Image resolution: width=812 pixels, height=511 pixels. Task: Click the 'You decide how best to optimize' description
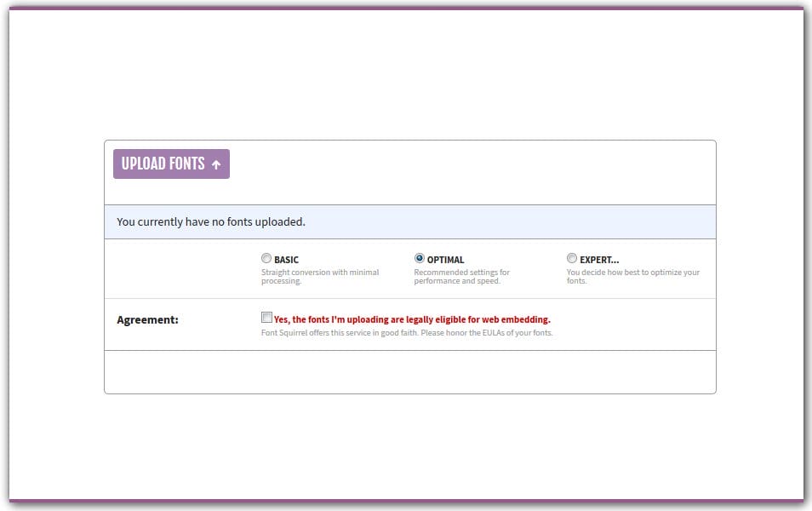pos(632,277)
